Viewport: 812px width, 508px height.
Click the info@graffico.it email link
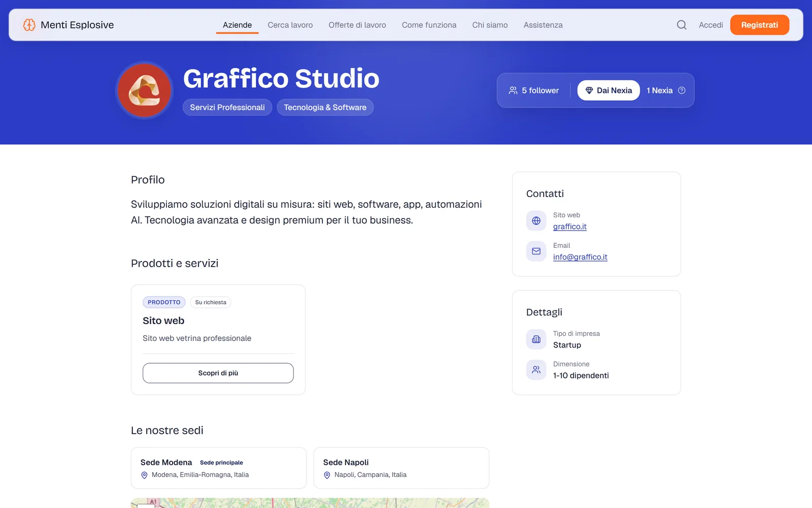[580, 257]
